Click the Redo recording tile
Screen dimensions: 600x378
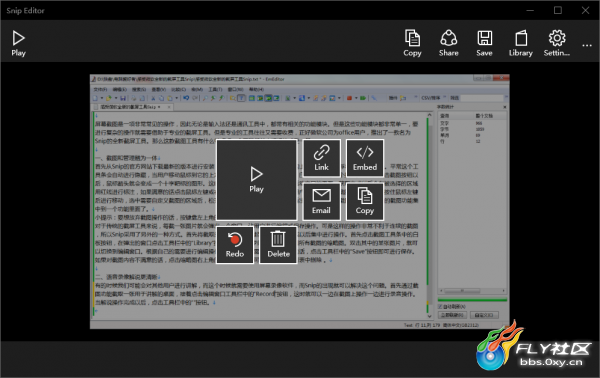coord(235,245)
